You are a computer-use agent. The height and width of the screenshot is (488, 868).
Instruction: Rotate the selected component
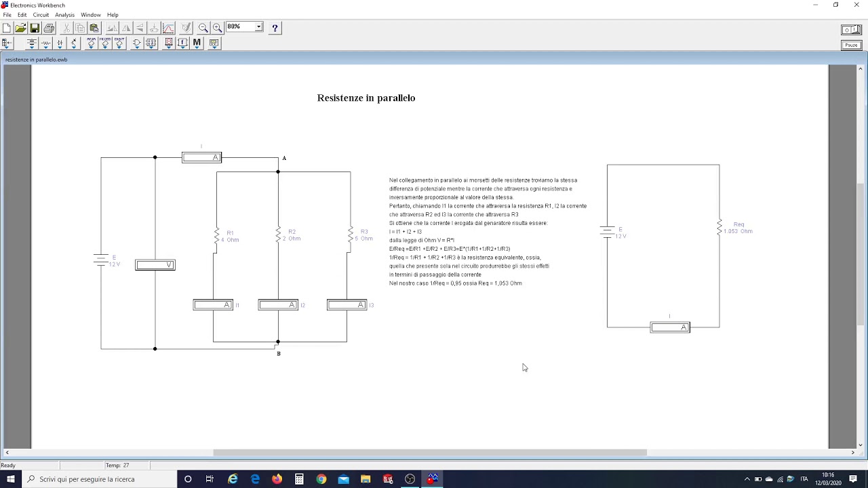112,28
